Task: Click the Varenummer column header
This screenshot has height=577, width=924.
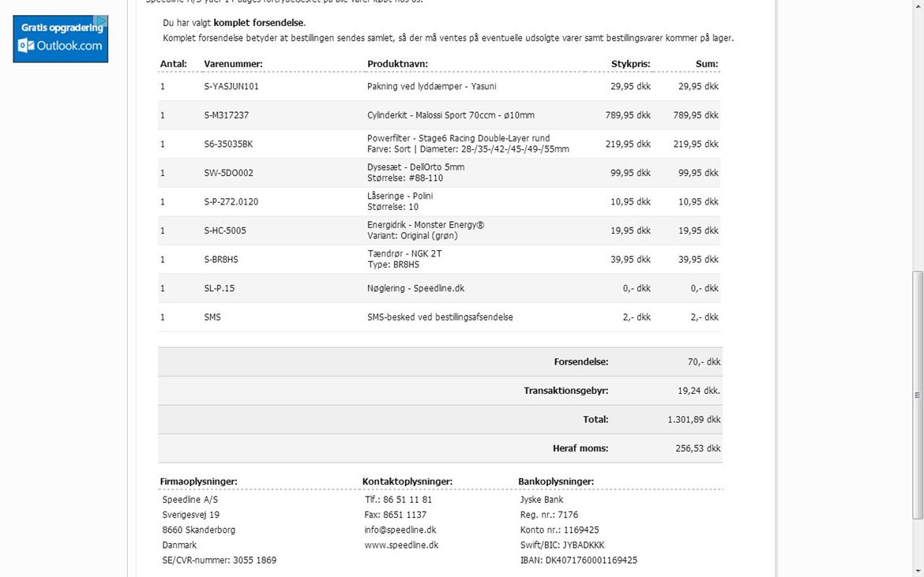Action: click(233, 64)
